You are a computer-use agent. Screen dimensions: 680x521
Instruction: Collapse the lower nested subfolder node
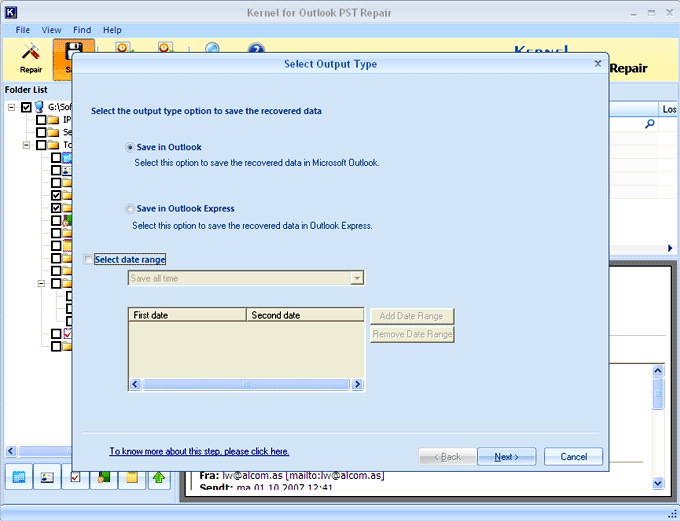click(x=41, y=284)
